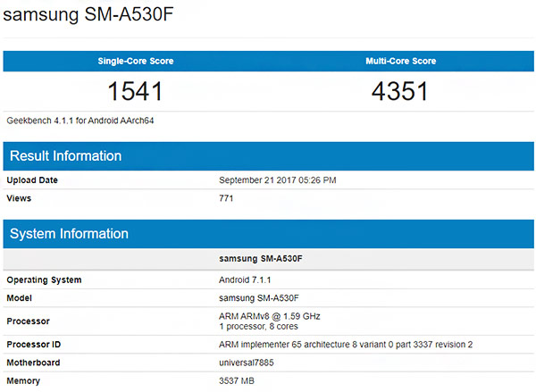Screen dimensions: 536x392
Task: Click the Result Information section header
Action: point(268,156)
